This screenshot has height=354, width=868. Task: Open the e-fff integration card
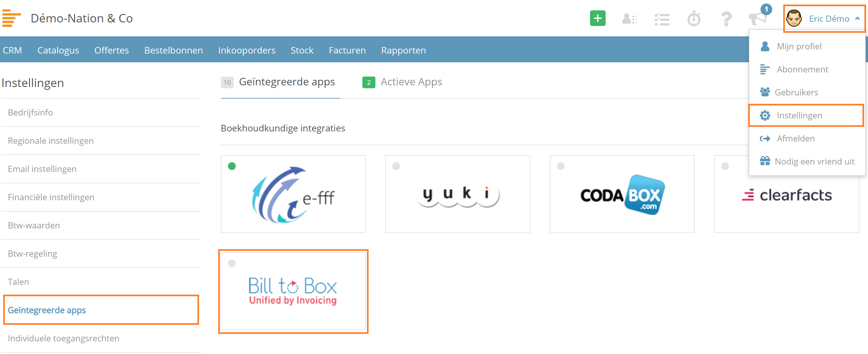click(293, 194)
